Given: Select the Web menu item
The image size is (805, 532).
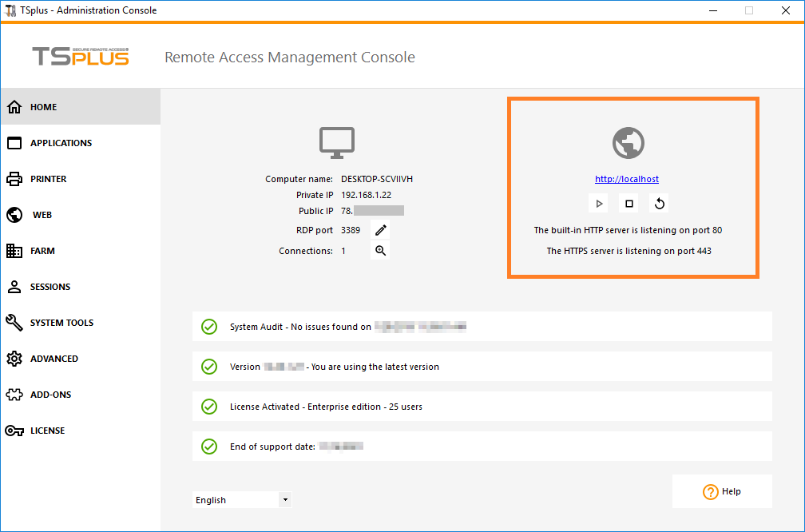Looking at the screenshot, I should point(42,215).
